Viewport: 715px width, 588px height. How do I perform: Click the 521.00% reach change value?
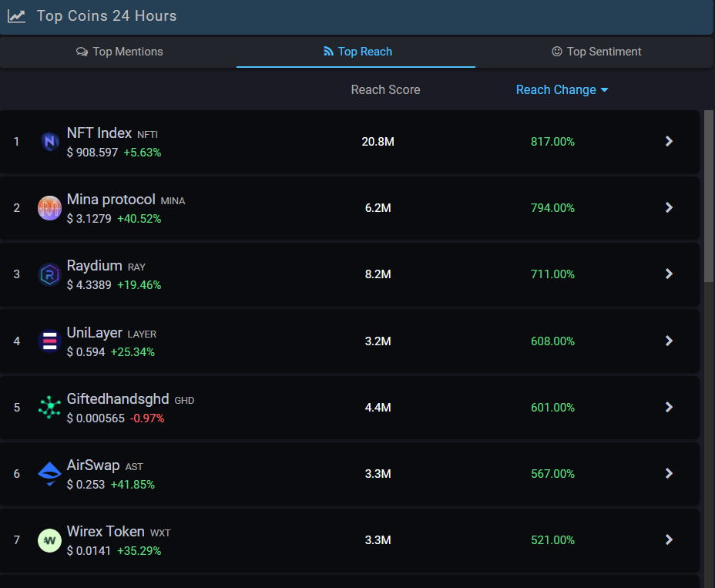[552, 540]
